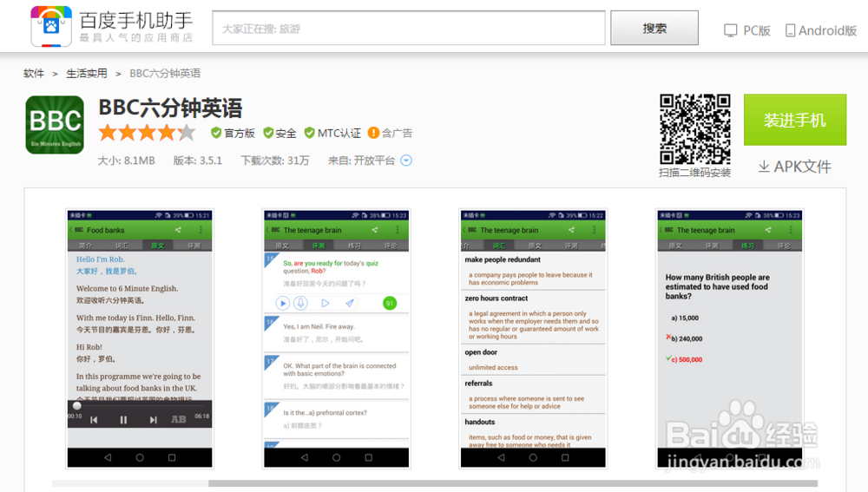Click the horizontal screenshot scrollbar
Image resolution: width=868 pixels, height=492 pixels.
[x=513, y=483]
